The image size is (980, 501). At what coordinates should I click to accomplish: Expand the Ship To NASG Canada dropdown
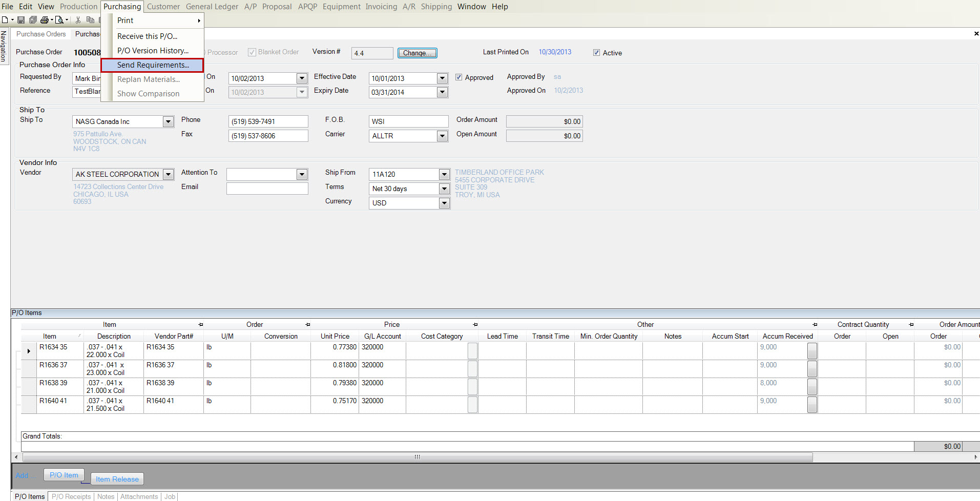(168, 121)
